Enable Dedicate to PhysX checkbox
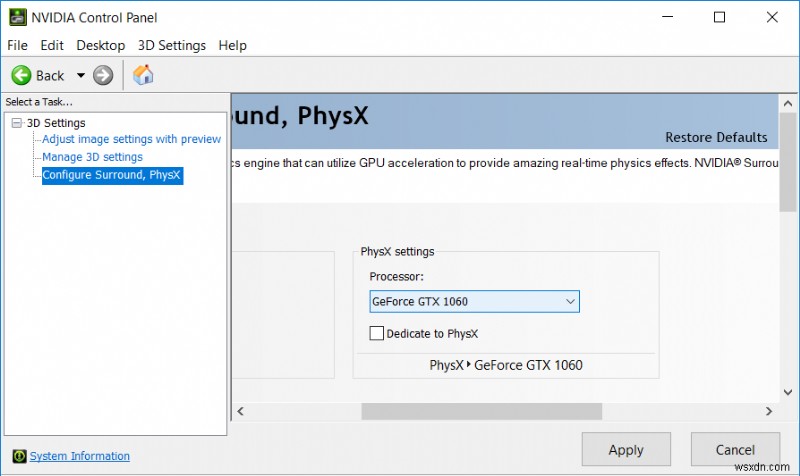 tap(377, 333)
